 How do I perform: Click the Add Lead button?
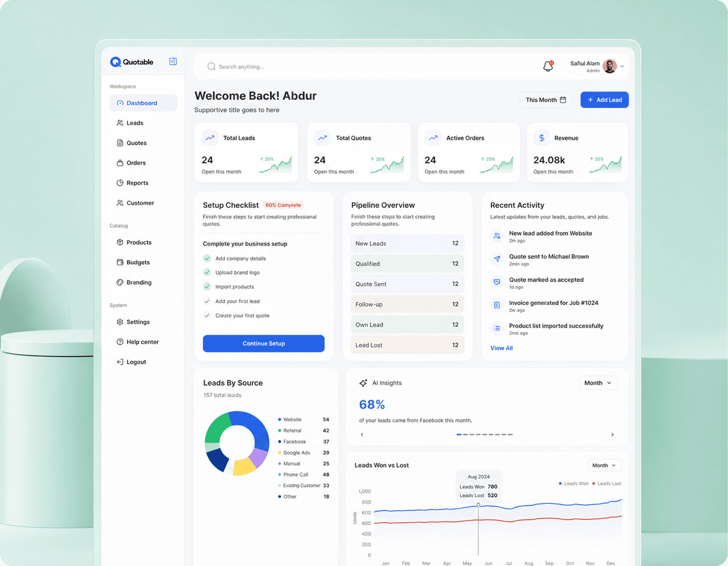[x=605, y=100]
